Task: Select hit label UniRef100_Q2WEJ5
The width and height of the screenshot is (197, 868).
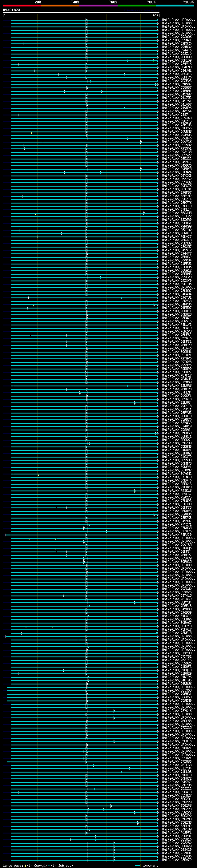Action: tap(177, 633)
